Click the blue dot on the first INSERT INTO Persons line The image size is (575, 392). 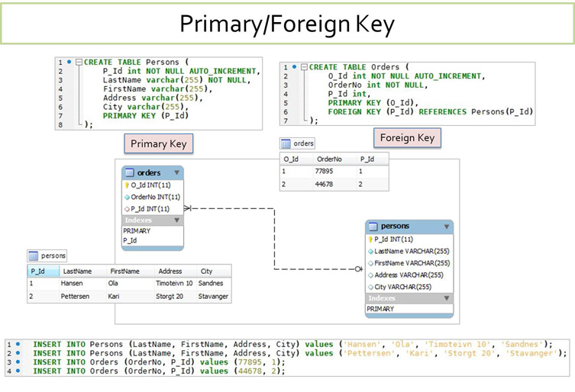point(18,344)
